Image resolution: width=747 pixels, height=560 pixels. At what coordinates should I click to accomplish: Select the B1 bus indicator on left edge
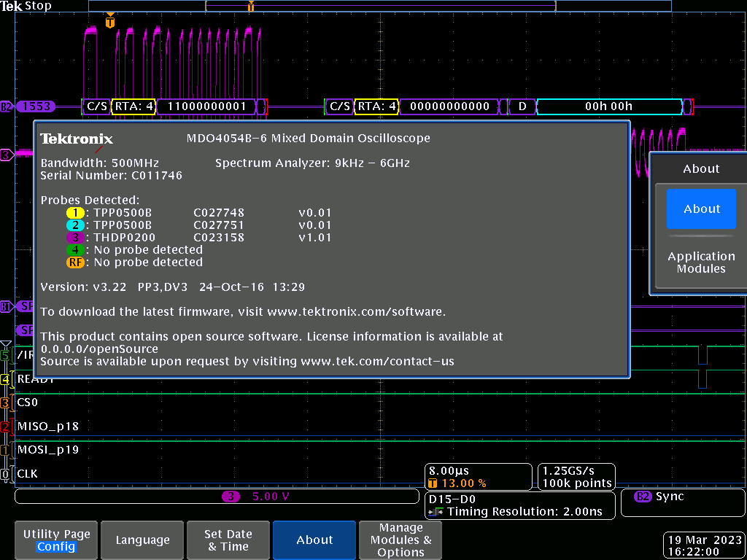click(6, 307)
